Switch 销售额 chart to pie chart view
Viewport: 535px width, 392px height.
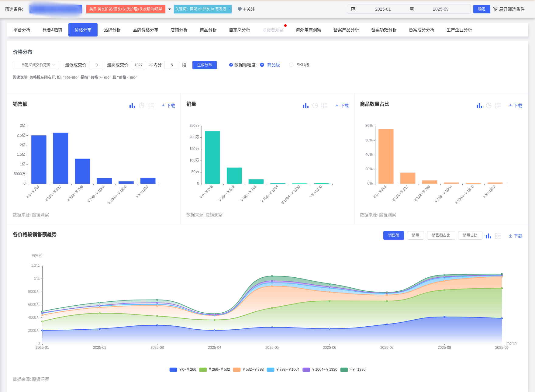[142, 106]
